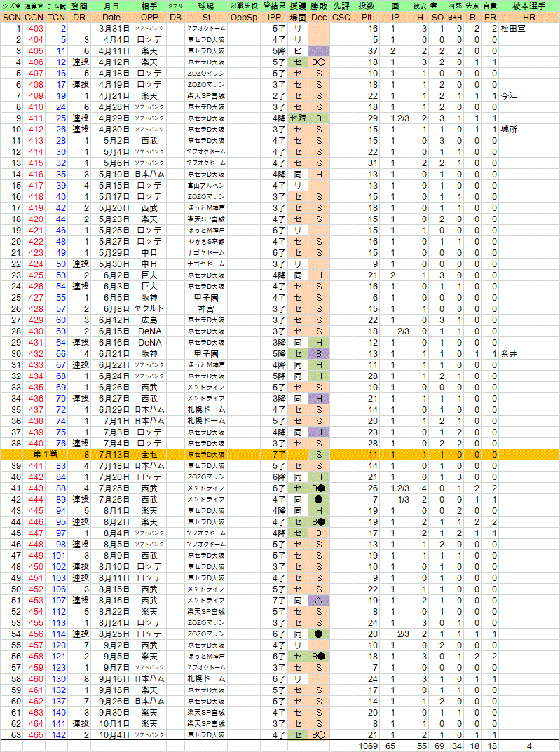Select the total hits cell 55
560x752 pixels.
[421, 746]
